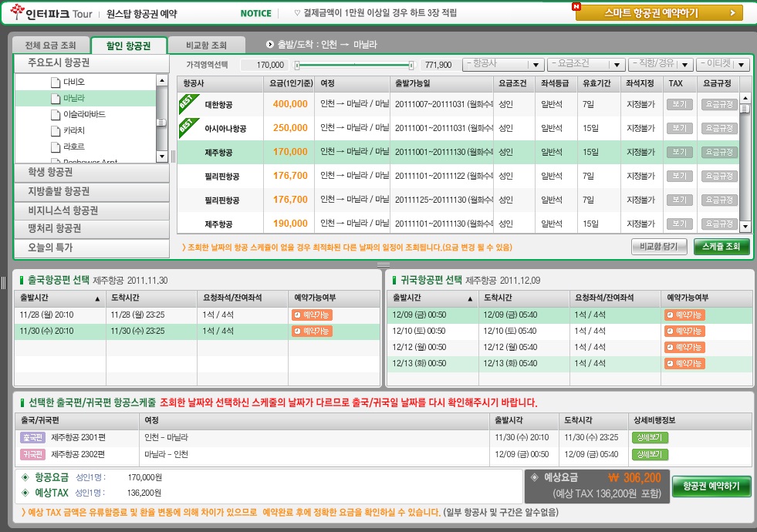Viewport: 757px width, 532px height.
Task: Click 요금규정 for 아시아나항공 row
Action: (x=719, y=128)
